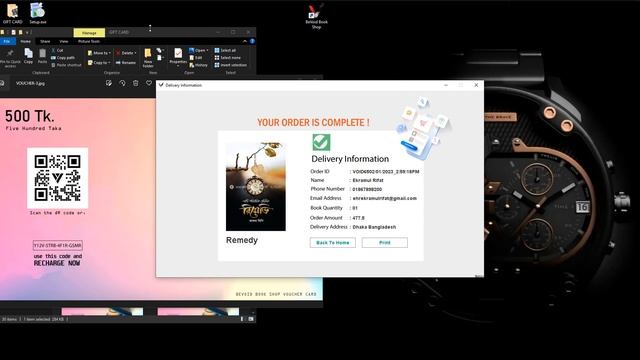Click Edit in the Open group
This screenshot has height=360, width=640.
pyautogui.click(x=196, y=58)
